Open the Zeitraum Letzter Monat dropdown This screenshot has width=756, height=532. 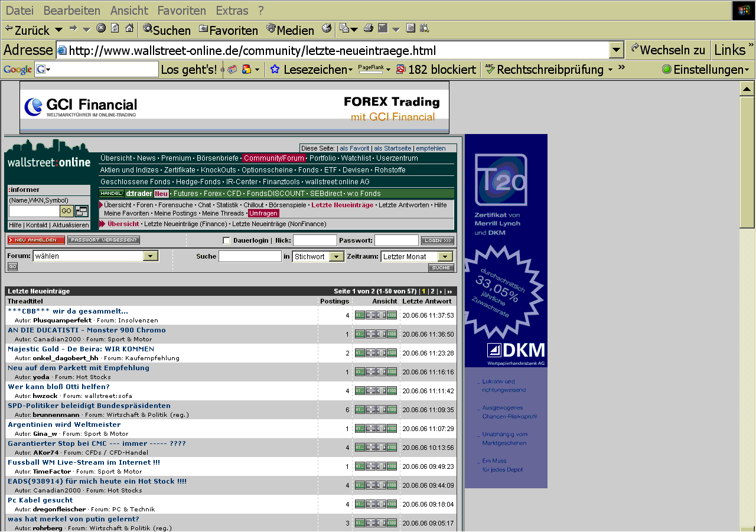[x=445, y=257]
